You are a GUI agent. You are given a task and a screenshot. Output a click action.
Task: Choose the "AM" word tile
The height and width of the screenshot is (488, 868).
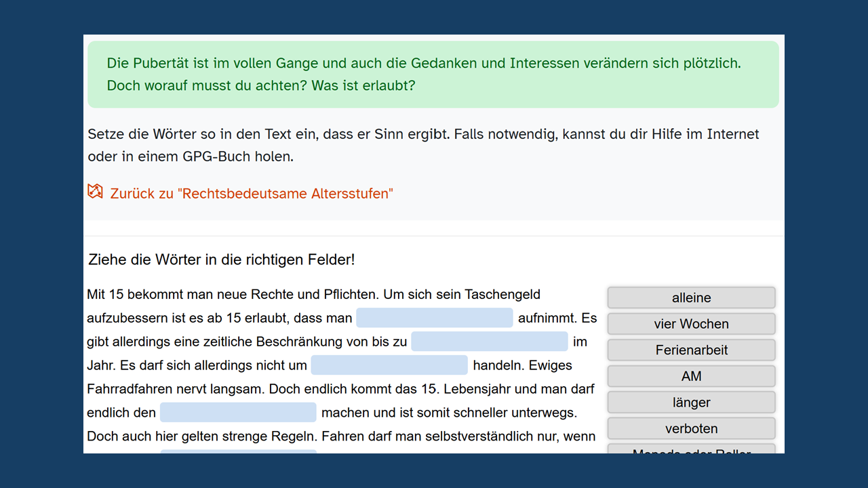tap(691, 376)
